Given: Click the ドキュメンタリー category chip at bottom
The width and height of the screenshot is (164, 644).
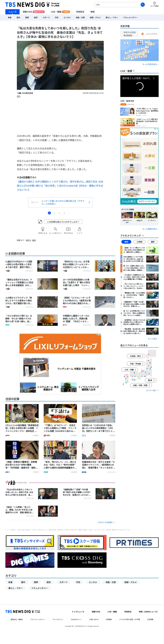Looking at the screenshot, I should pyautogui.click(x=39, y=588).
